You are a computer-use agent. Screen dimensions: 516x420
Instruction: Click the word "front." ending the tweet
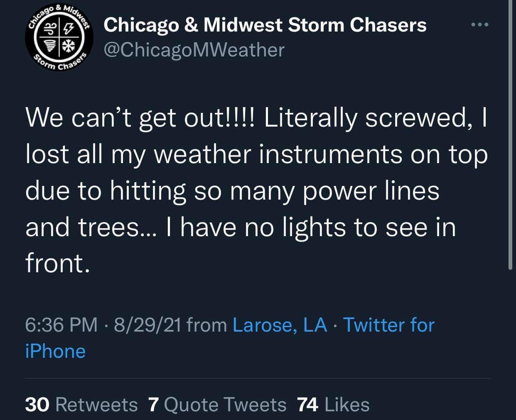pos(57,263)
